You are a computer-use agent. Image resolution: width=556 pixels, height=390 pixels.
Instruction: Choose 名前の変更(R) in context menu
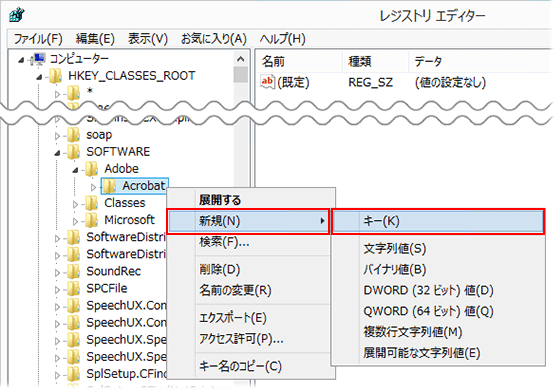251,291
